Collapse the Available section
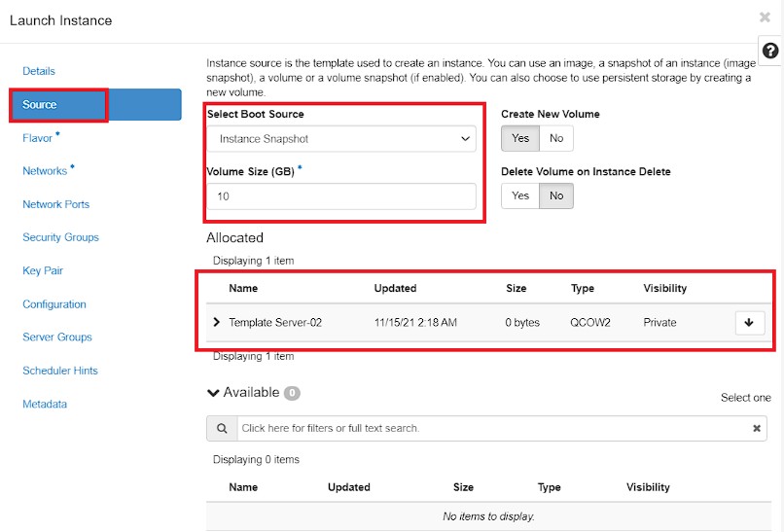 (213, 393)
